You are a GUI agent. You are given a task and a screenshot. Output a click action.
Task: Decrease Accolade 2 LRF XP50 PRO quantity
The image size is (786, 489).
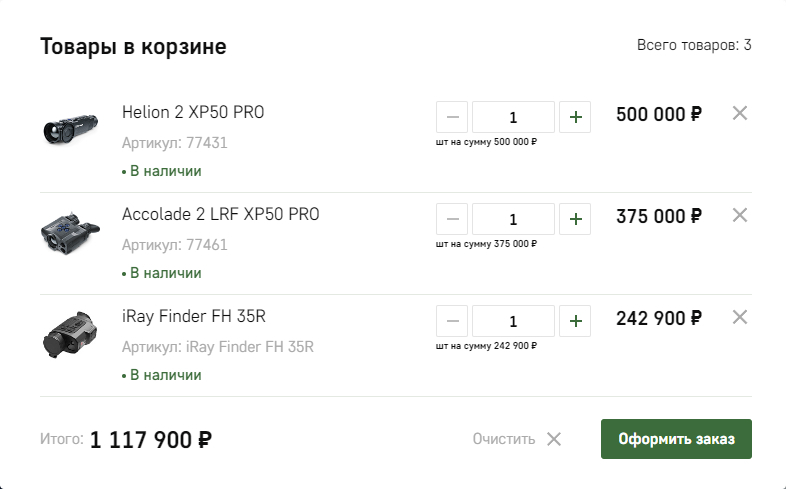click(x=452, y=219)
